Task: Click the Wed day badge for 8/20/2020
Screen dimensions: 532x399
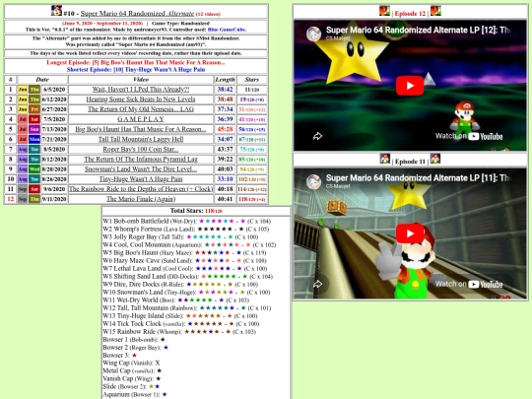Action: [x=34, y=169]
